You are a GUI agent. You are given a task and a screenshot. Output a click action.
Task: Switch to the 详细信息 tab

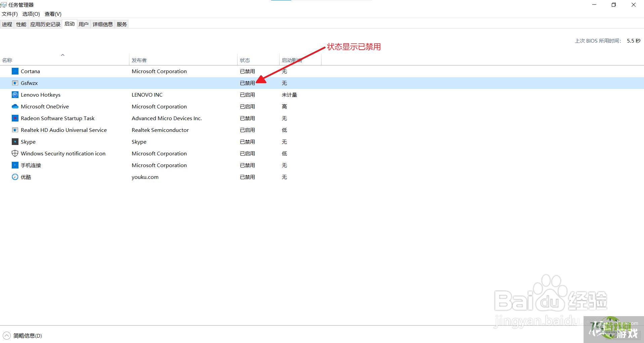(x=103, y=24)
